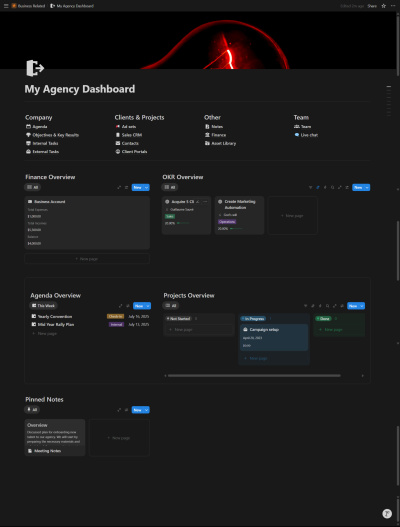Click progress bar on Acquire card
The height and width of the screenshot is (527, 400).
pos(183,223)
